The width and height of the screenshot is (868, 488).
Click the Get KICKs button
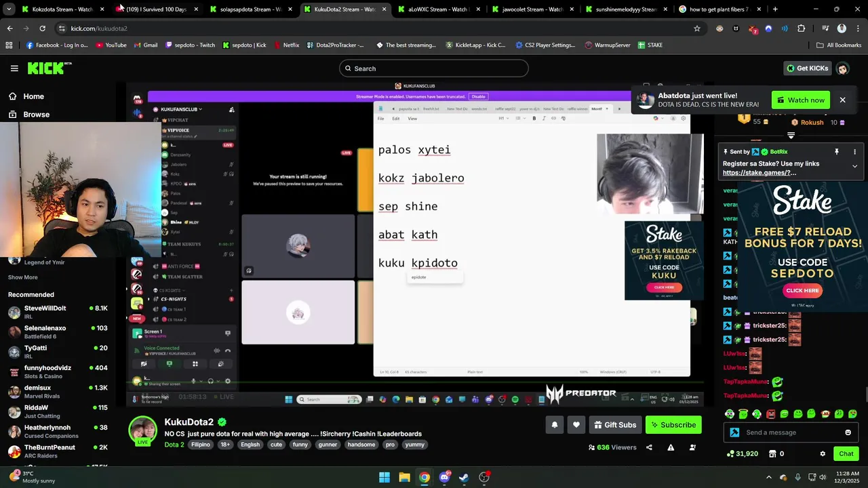click(807, 68)
